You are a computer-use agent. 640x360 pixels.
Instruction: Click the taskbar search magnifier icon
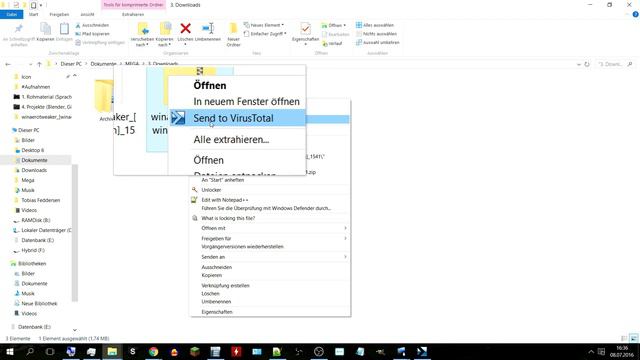[30, 351]
